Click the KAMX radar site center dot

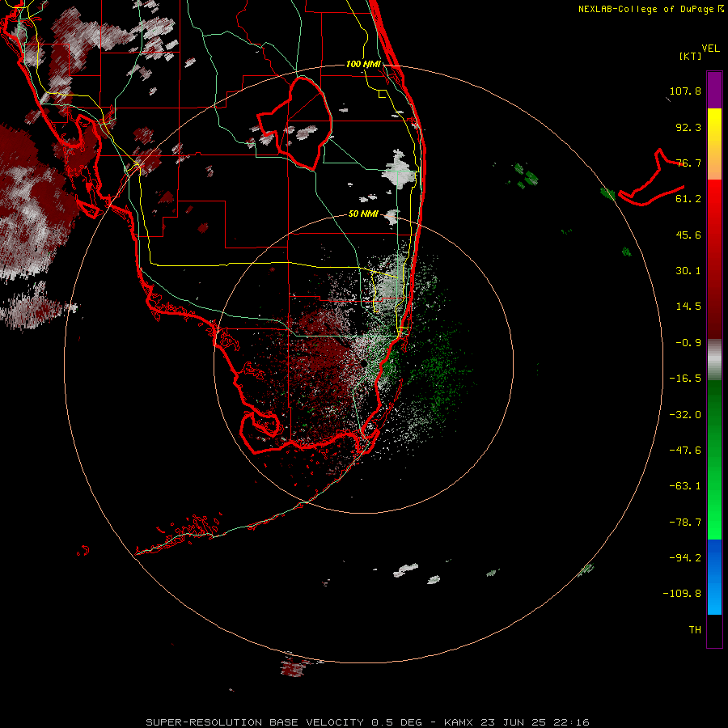pyautogui.click(x=365, y=362)
